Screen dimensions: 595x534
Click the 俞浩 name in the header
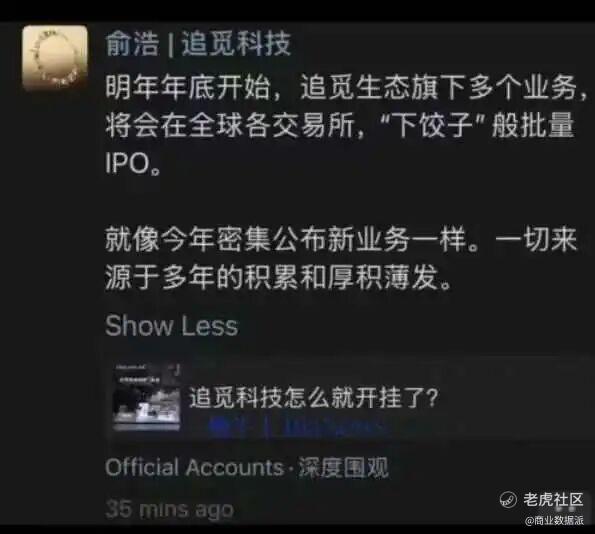tap(132, 44)
